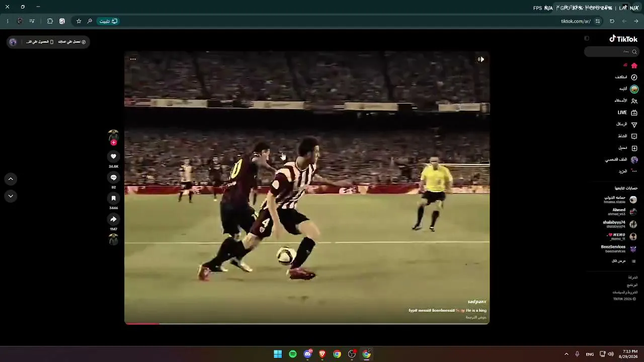Click the TikTok logo
This screenshot has height=362, width=644.
(623, 39)
